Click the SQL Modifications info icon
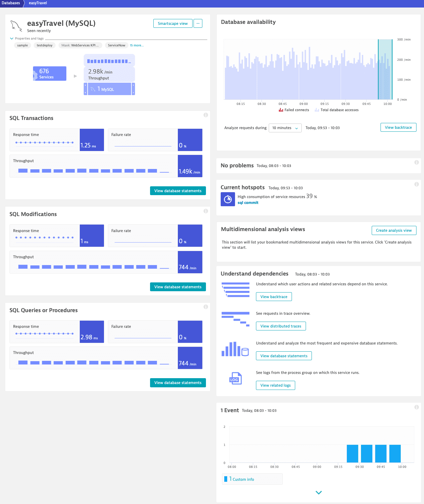The width and height of the screenshot is (424, 504). coord(206,211)
